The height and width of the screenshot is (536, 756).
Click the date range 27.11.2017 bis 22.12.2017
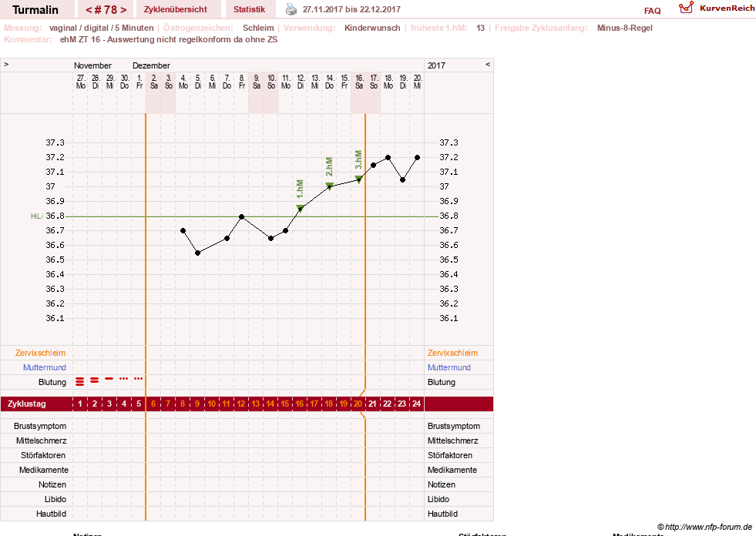pyautogui.click(x=351, y=9)
